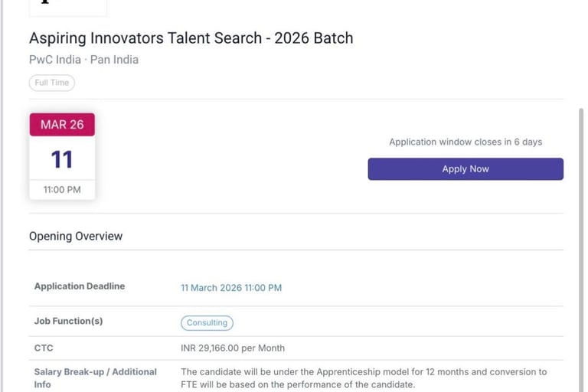588x392 pixels.
Task: Click the 11:00 PM time on calendar card
Action: (x=62, y=189)
